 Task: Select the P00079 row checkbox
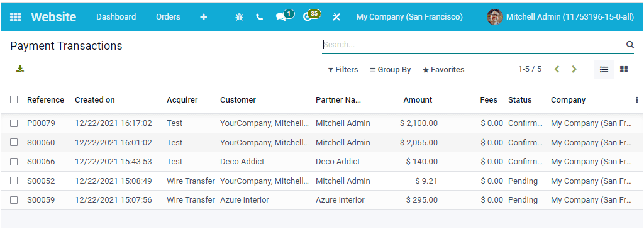tap(14, 123)
